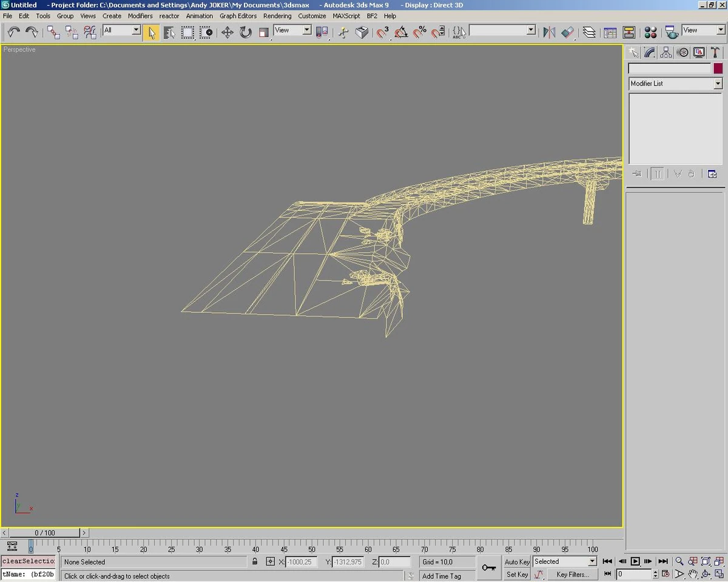Enable Auto Key animation mode
The image size is (728, 582).
pyautogui.click(x=517, y=561)
